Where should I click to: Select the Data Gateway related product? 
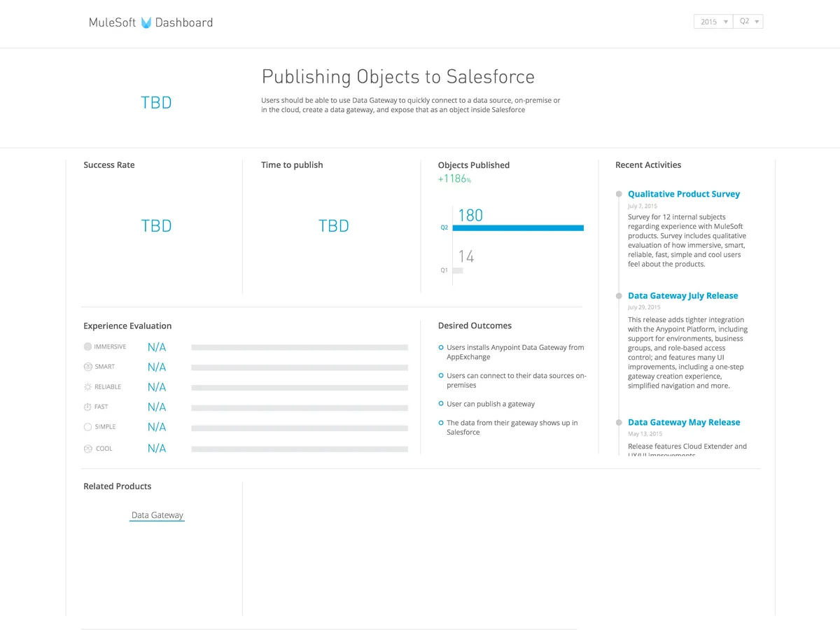pyautogui.click(x=157, y=515)
